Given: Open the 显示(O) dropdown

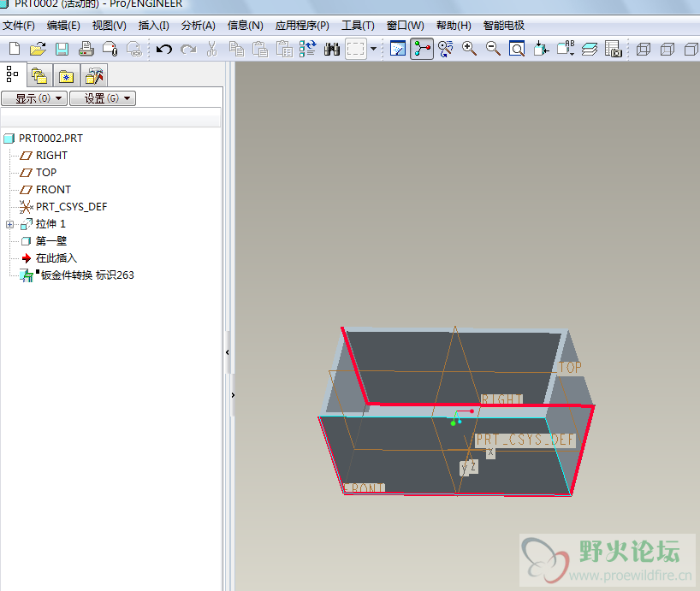Looking at the screenshot, I should coord(34,98).
